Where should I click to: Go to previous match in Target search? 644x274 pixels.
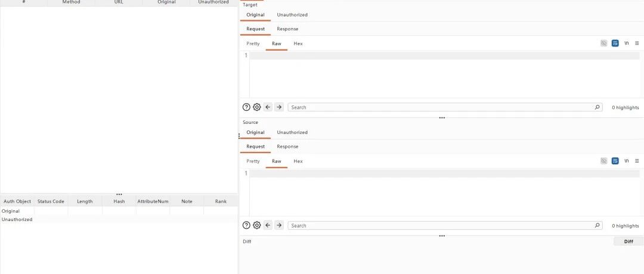click(x=268, y=107)
